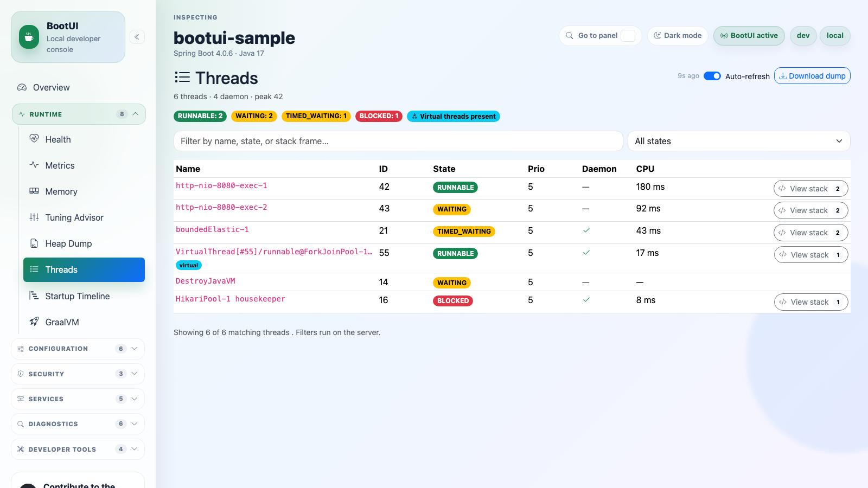The image size is (868, 488).
Task: Click the Tuning Advisor sliders icon
Action: click(x=34, y=217)
